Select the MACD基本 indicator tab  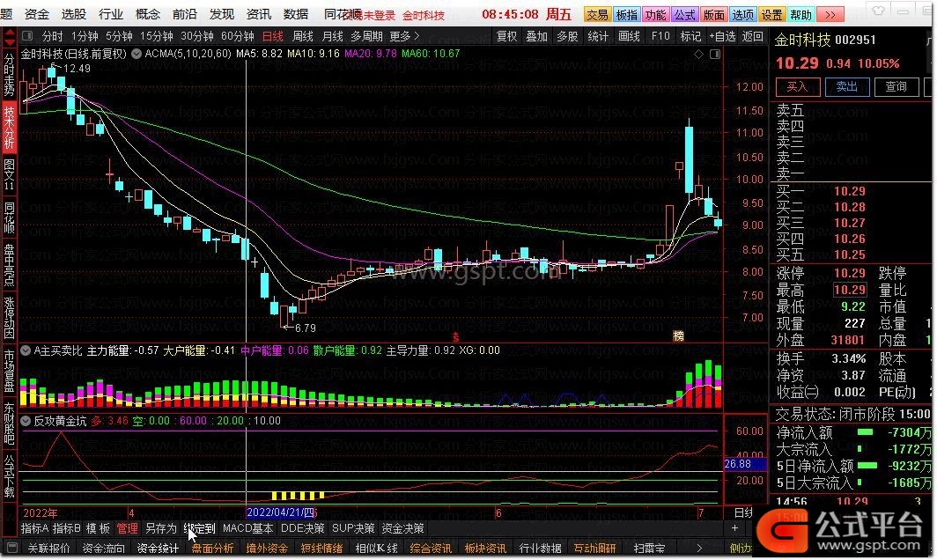click(248, 528)
